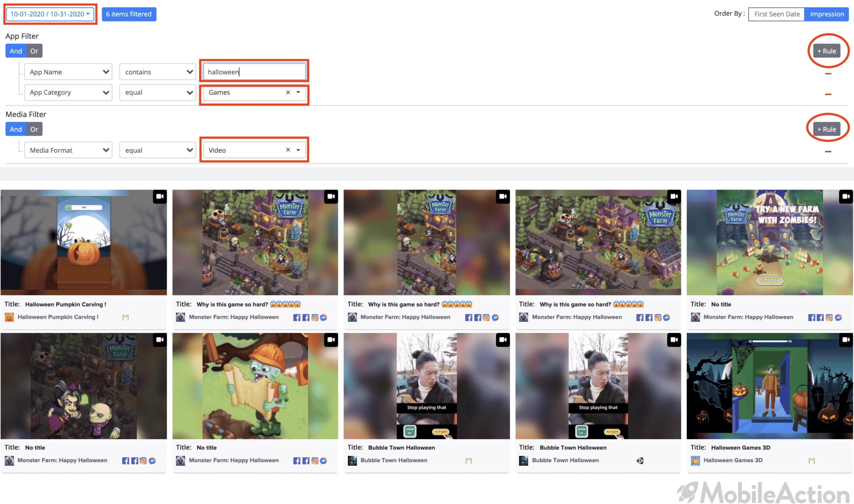Screen dimensions: 854x504
Task: Open the 'Try a new farm with zombies' thumbnail
Action: (x=770, y=242)
